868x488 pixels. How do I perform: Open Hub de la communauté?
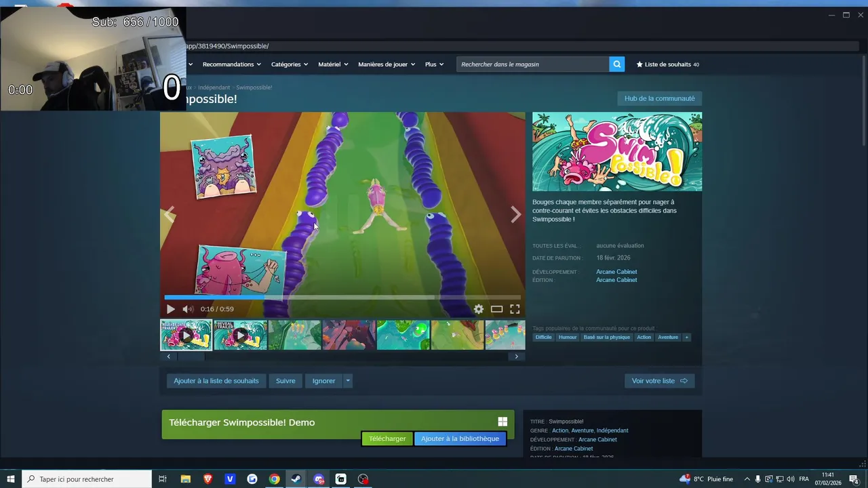659,98
